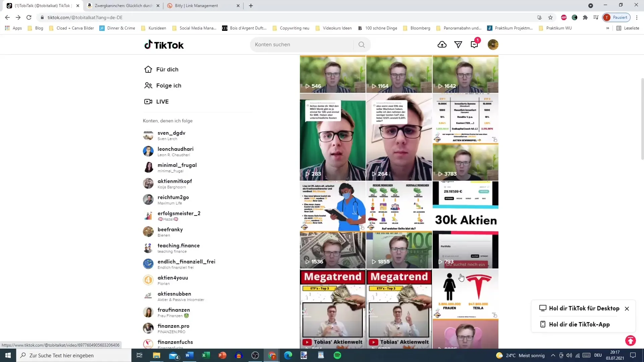Open PowerPoint from the taskbar
The image size is (644, 362).
[222, 355]
